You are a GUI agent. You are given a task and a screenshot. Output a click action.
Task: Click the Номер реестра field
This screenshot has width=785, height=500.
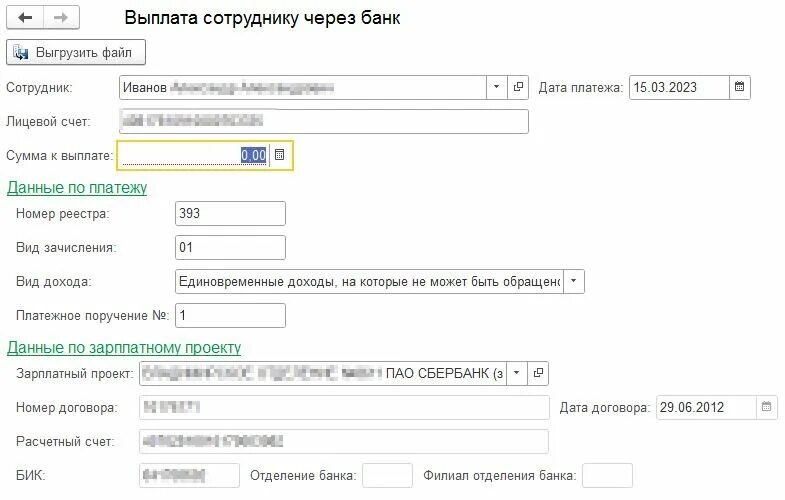click(230, 214)
